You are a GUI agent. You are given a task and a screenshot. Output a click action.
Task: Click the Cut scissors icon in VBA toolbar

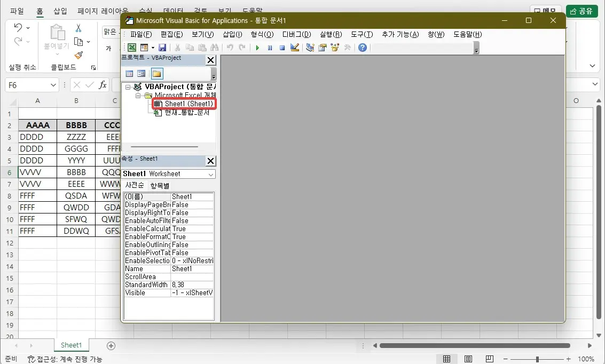point(177,48)
